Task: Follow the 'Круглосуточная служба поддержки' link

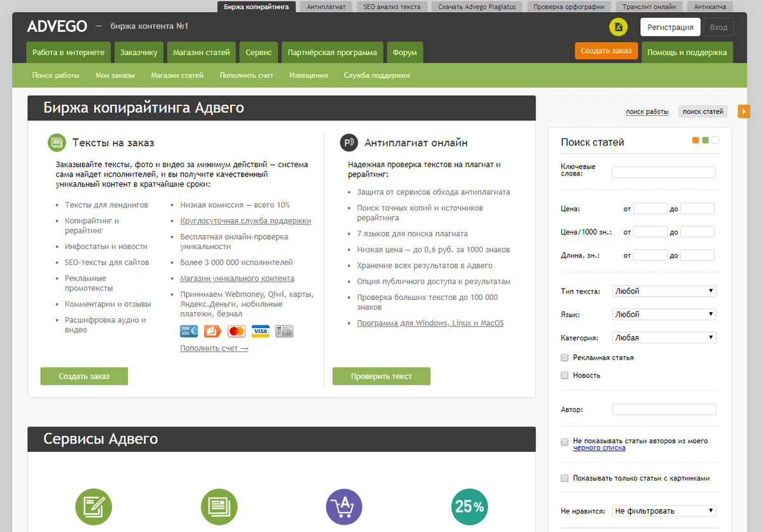Action: pos(245,221)
